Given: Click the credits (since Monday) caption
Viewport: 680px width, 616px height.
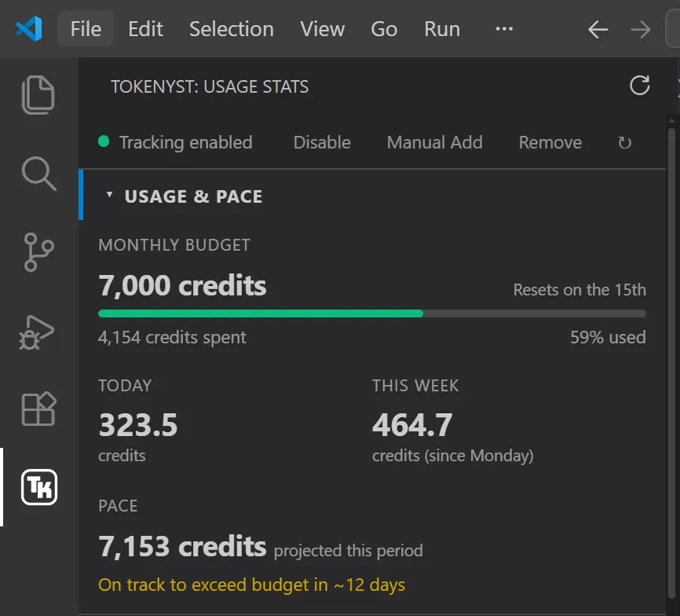Looking at the screenshot, I should [453, 456].
